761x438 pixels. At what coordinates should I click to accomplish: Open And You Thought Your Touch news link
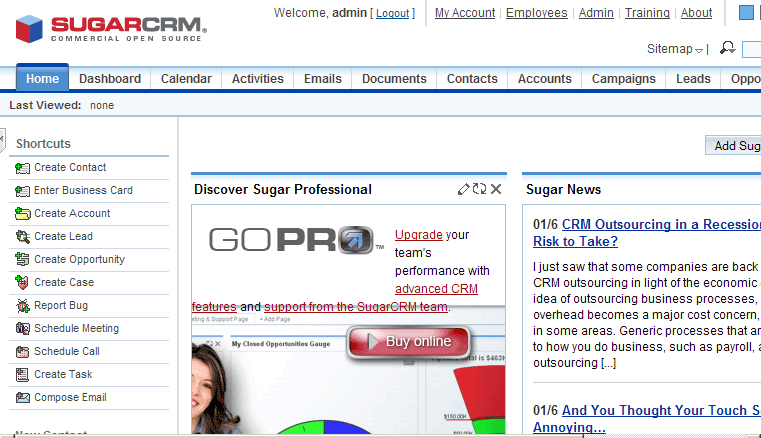click(647, 419)
